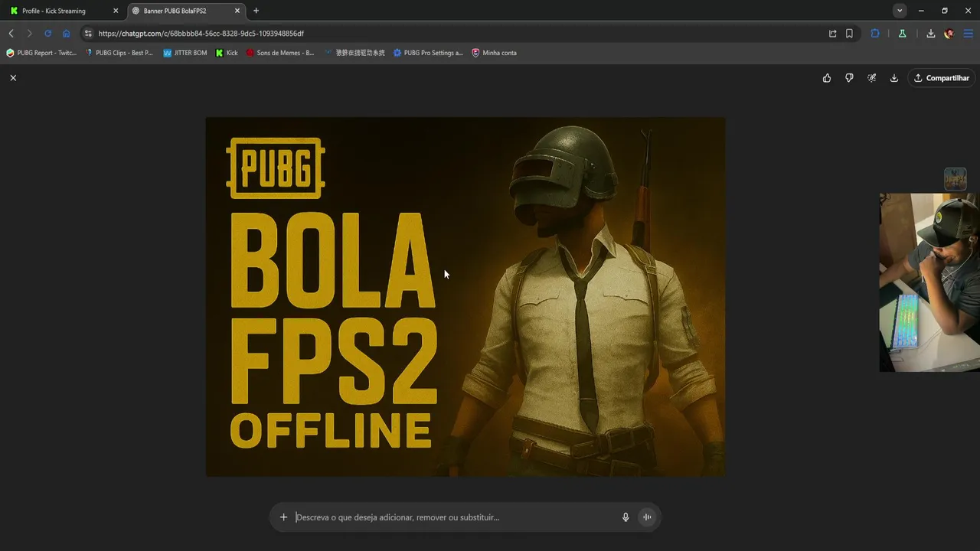
Task: Close the image viewer with the X
Action: click(13, 78)
